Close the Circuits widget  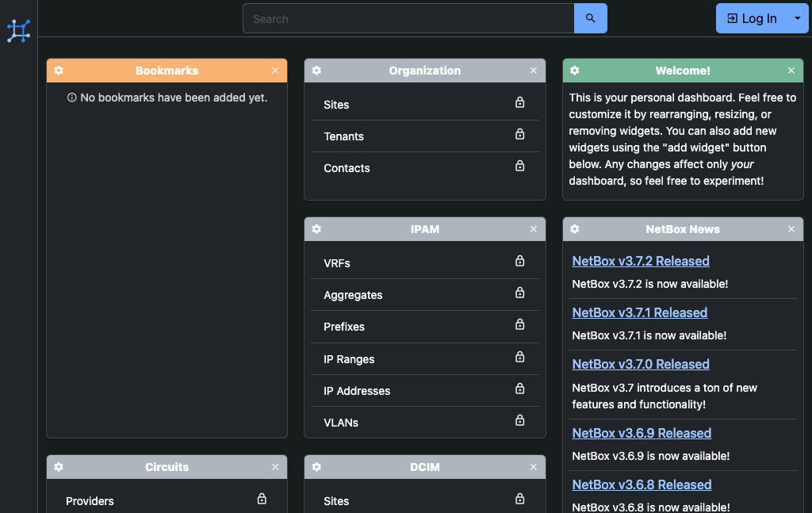pyautogui.click(x=275, y=467)
